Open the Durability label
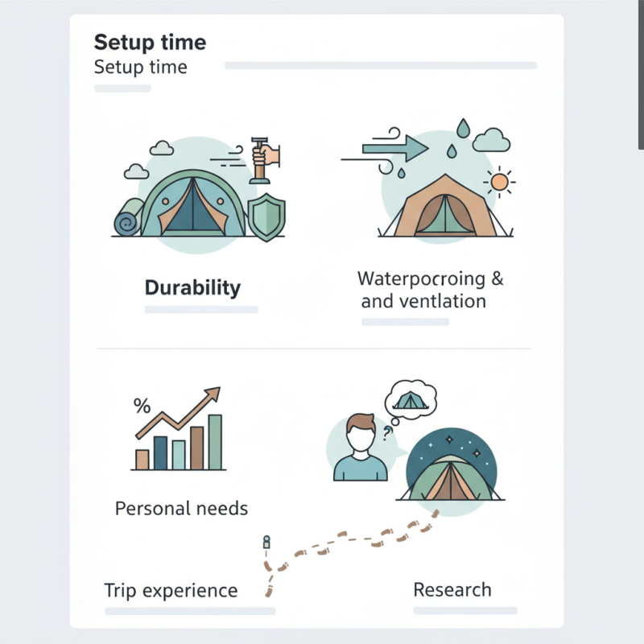Image resolution: width=644 pixels, height=644 pixels. 192,287
